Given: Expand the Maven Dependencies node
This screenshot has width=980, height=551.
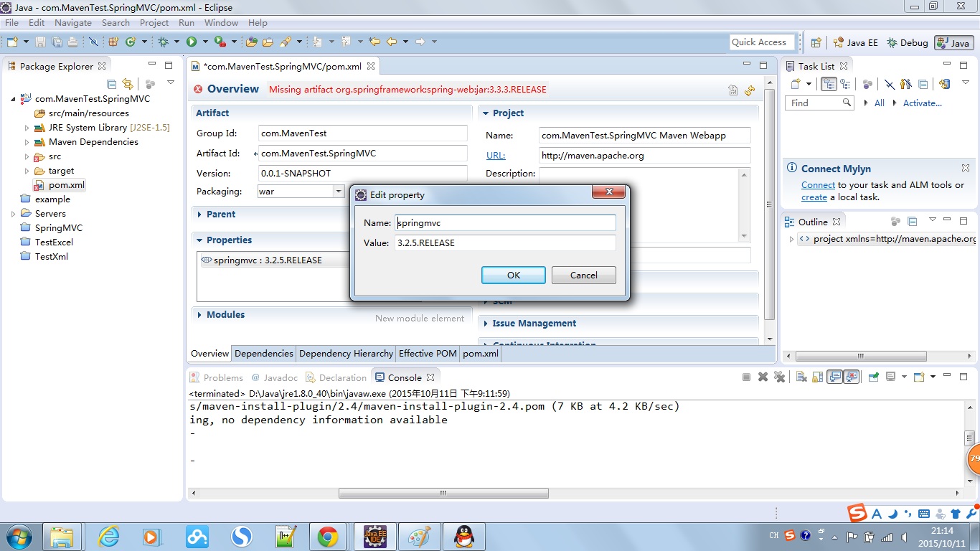Looking at the screenshot, I should [27, 142].
